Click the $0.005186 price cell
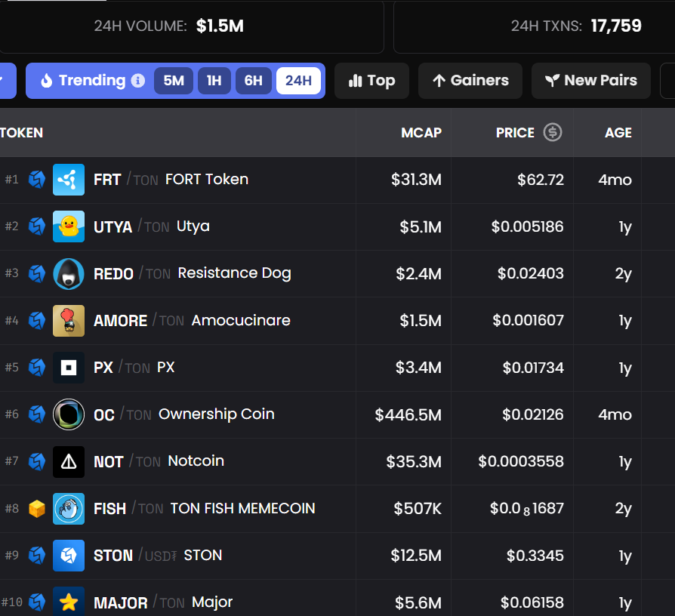The width and height of the screenshot is (675, 616). coord(527,226)
